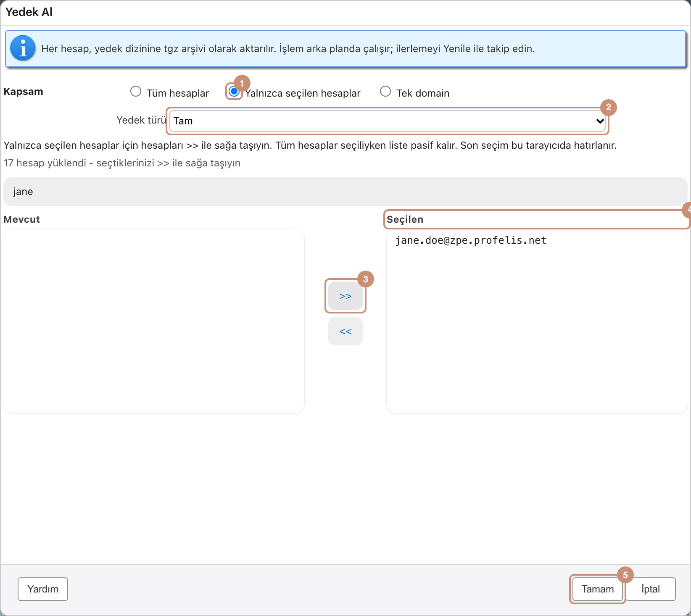Cancel the dialog with İptal
Viewport: 691px width, 616px height.
tap(651, 589)
